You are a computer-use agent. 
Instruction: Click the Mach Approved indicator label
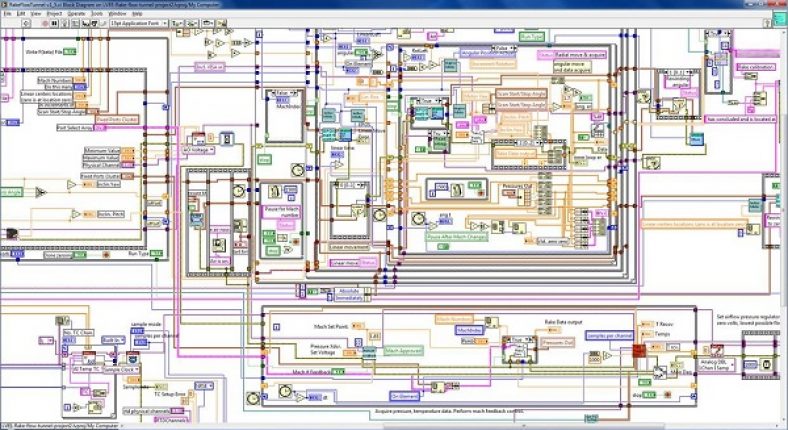[404, 351]
